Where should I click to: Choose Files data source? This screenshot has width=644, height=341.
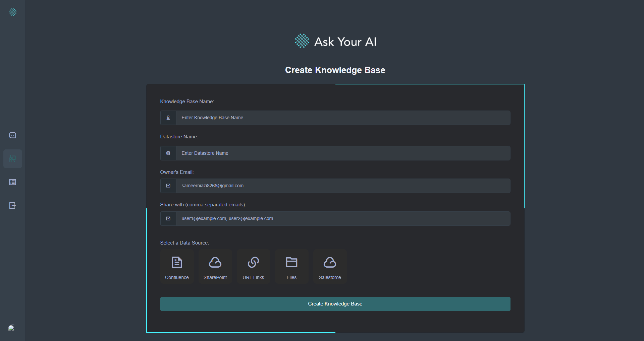(291, 267)
